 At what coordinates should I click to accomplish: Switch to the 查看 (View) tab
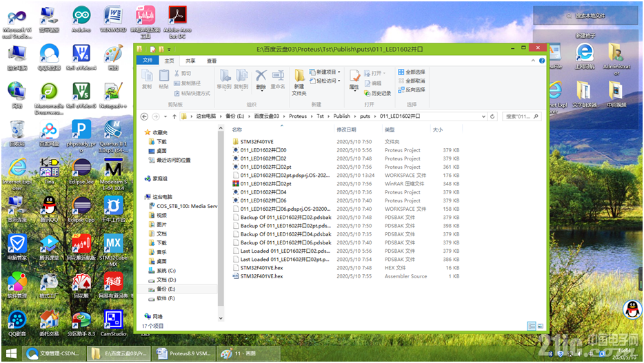(212, 61)
